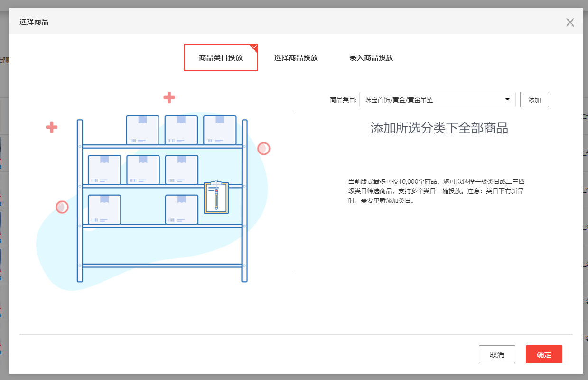Image resolution: width=588 pixels, height=380 pixels.
Task: Click the pink circle left of the shelf
Action: pyautogui.click(x=62, y=207)
